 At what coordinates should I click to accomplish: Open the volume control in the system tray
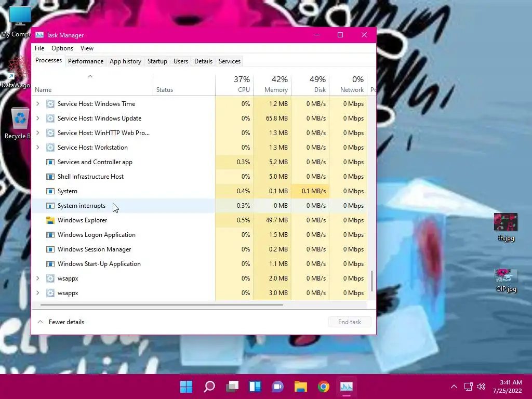(481, 387)
